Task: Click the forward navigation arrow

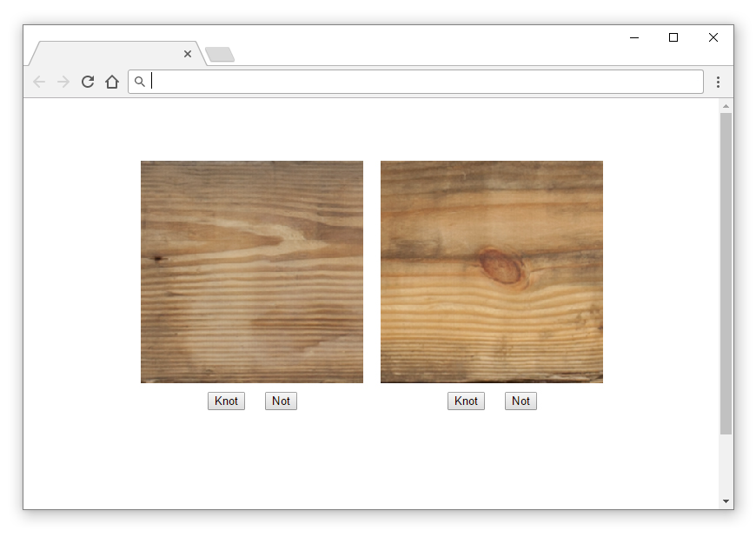Action: [x=63, y=82]
